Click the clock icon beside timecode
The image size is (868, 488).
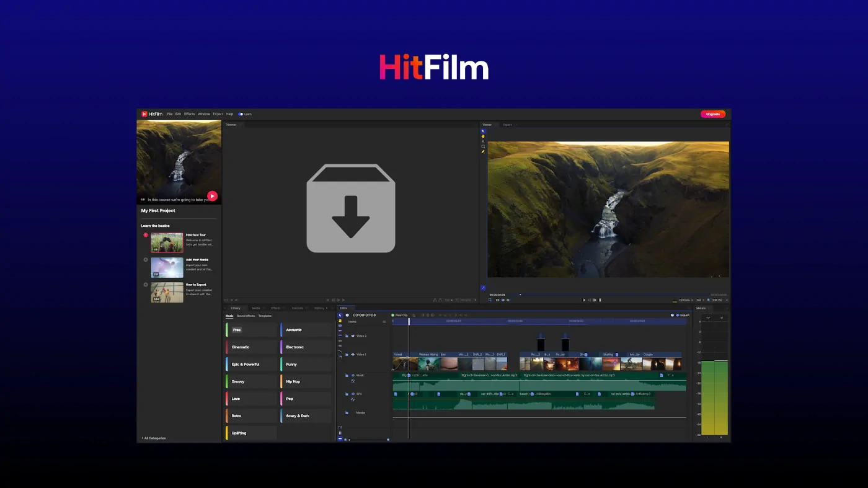pos(347,315)
